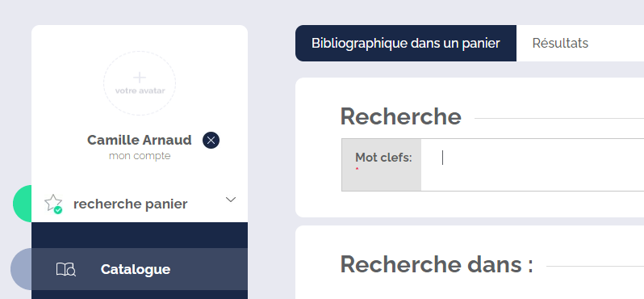
Task: Click the plus icon in avatar placeholder
Action: point(140,78)
